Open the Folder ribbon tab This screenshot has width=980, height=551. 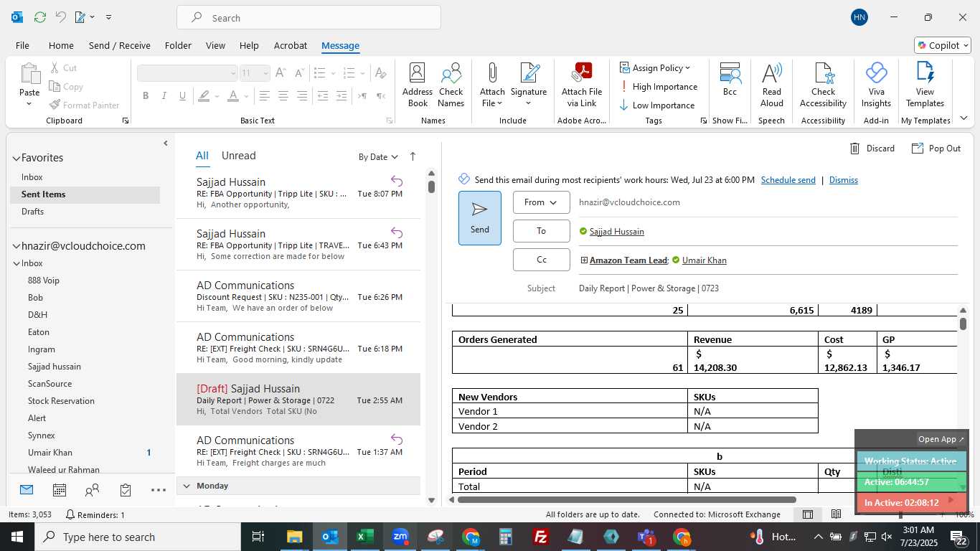pyautogui.click(x=178, y=45)
